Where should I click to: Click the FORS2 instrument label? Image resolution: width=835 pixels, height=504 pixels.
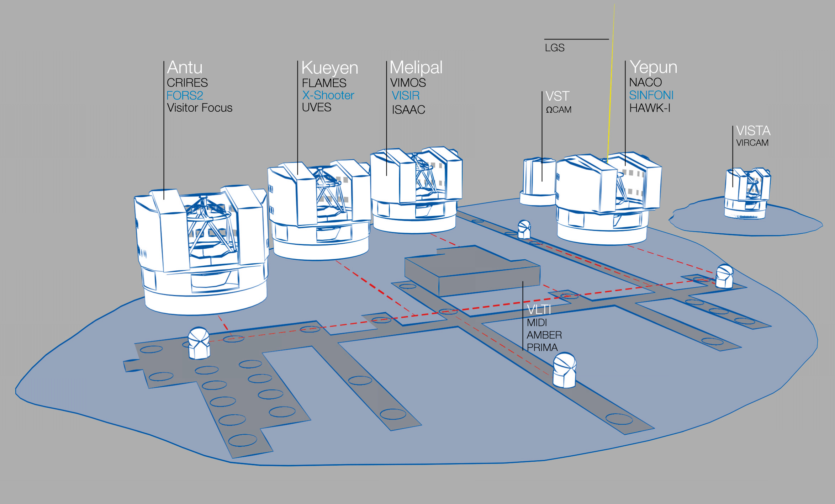(x=185, y=95)
